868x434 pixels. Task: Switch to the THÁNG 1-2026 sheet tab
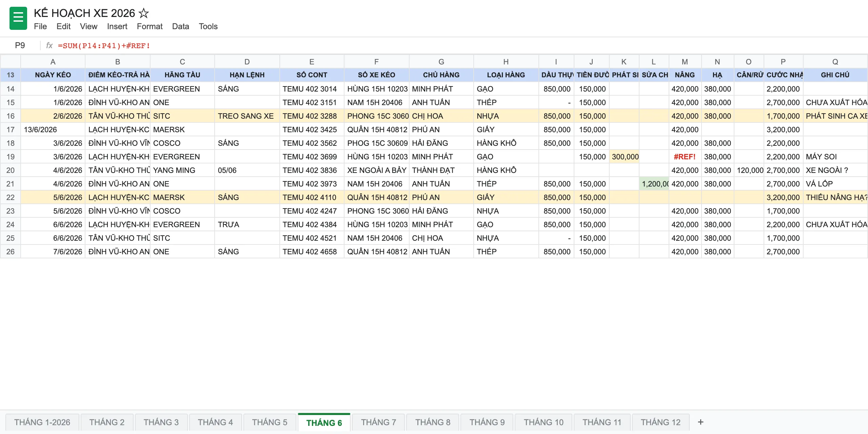[42, 422]
